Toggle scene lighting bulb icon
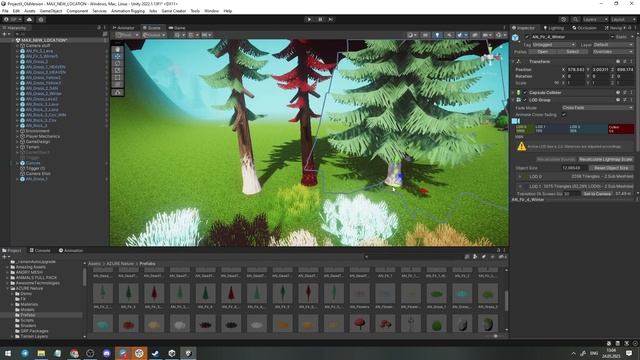640x360 pixels. pyautogui.click(x=437, y=35)
